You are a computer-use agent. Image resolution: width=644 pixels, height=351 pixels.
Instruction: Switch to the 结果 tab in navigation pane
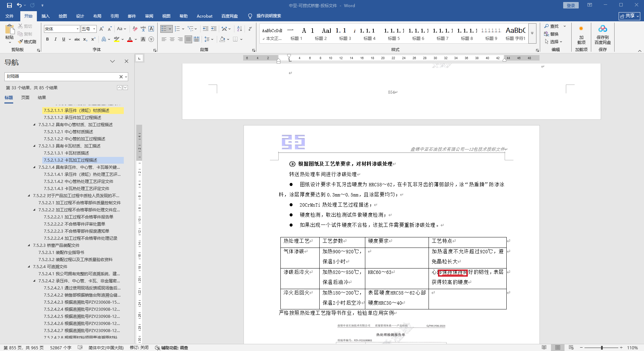tap(42, 98)
